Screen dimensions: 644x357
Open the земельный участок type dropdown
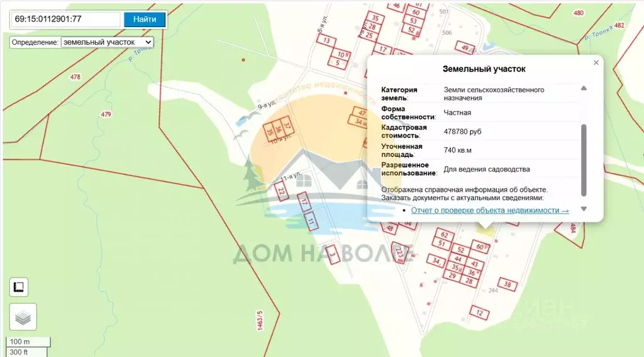107,42
